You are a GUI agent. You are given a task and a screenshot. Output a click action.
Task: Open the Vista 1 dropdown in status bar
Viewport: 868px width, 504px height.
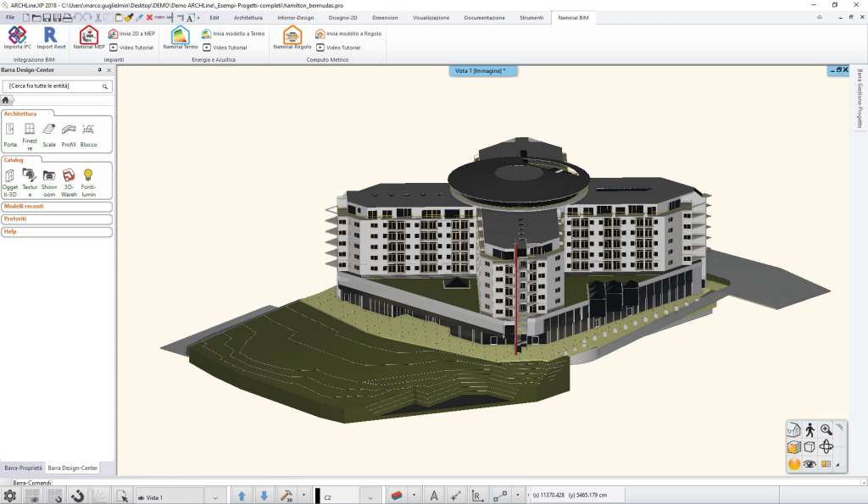click(215, 497)
